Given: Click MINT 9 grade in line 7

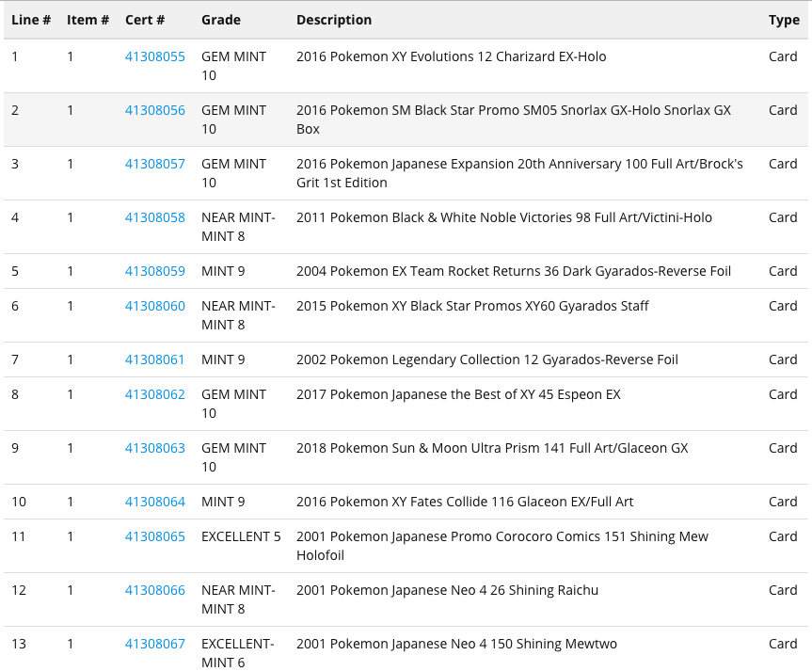Looking at the screenshot, I should [x=223, y=360].
